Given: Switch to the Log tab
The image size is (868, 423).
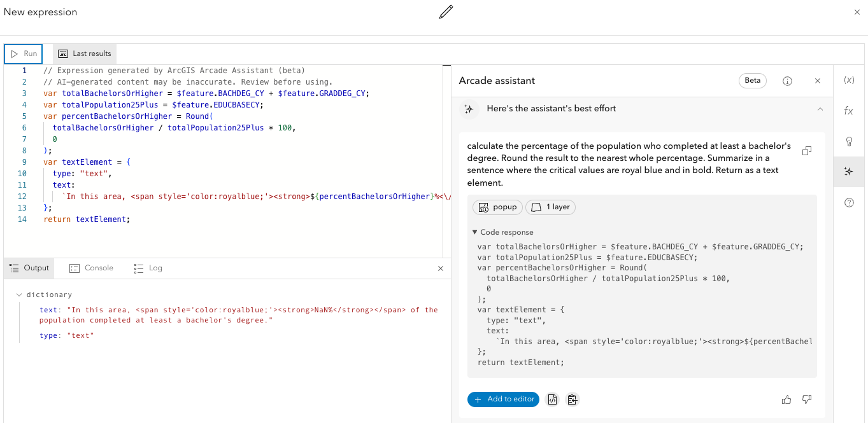Looking at the screenshot, I should pos(148,268).
